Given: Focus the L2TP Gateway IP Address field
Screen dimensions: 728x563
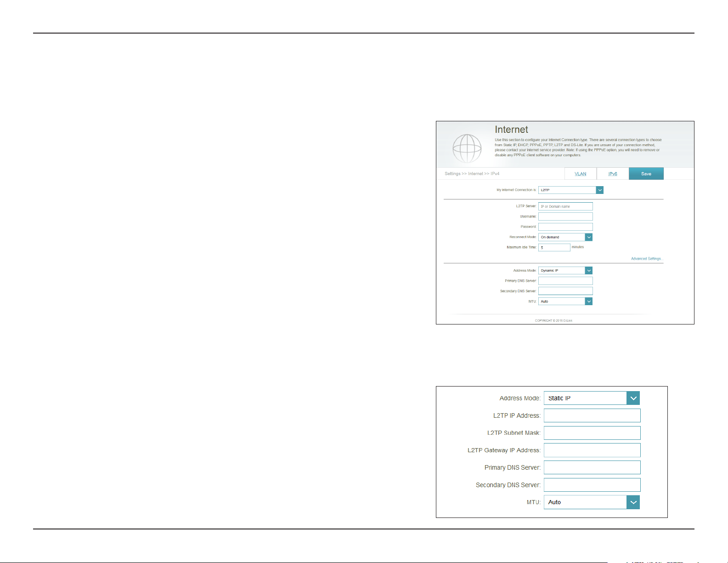Looking at the screenshot, I should [592, 450].
